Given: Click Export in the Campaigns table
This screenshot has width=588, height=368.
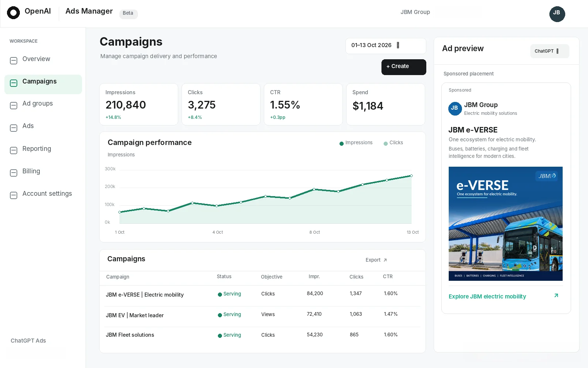Looking at the screenshot, I should [x=376, y=260].
